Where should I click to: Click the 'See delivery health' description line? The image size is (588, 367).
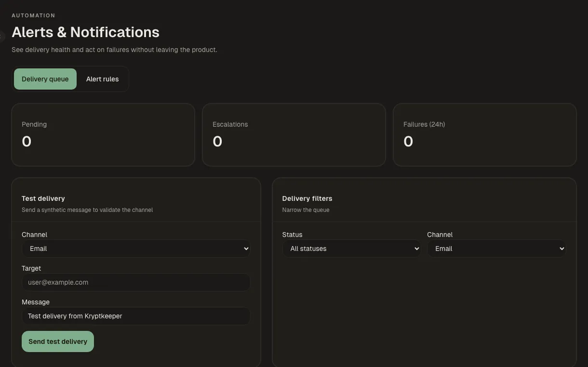click(x=114, y=50)
